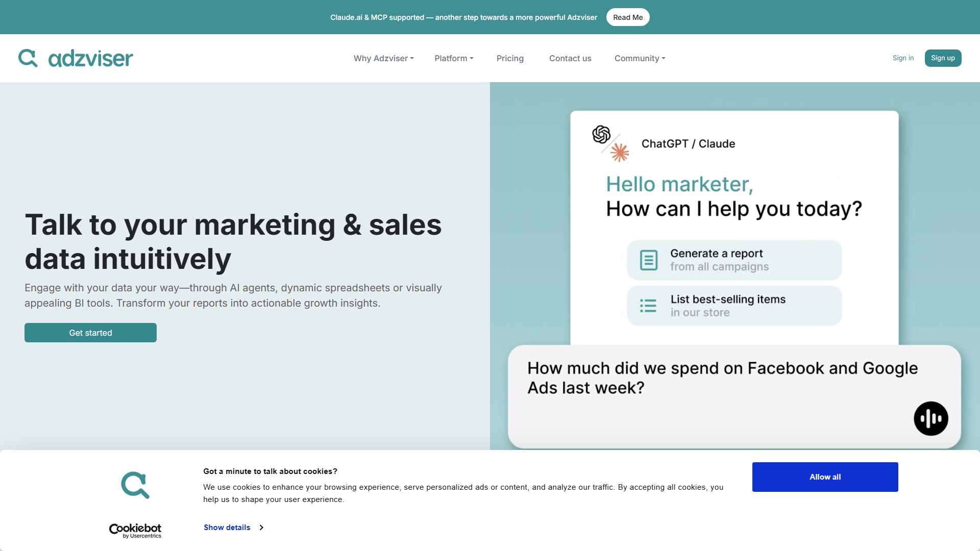Go to the Pricing page
This screenshot has height=551, width=980.
[510, 58]
